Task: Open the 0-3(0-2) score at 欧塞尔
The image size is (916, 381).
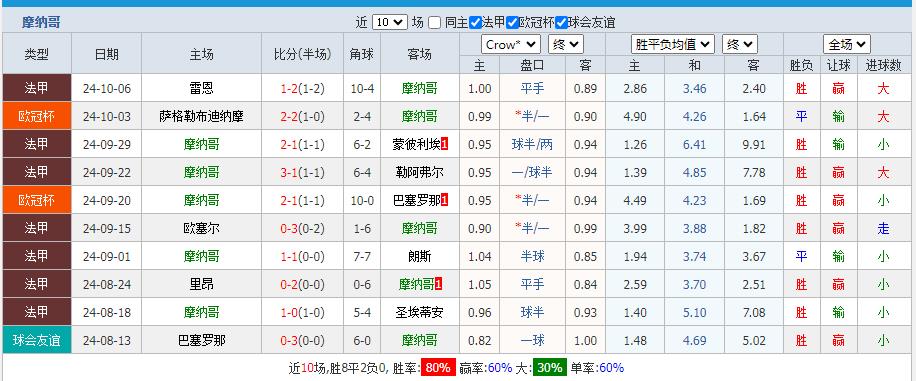Action: pyautogui.click(x=302, y=228)
